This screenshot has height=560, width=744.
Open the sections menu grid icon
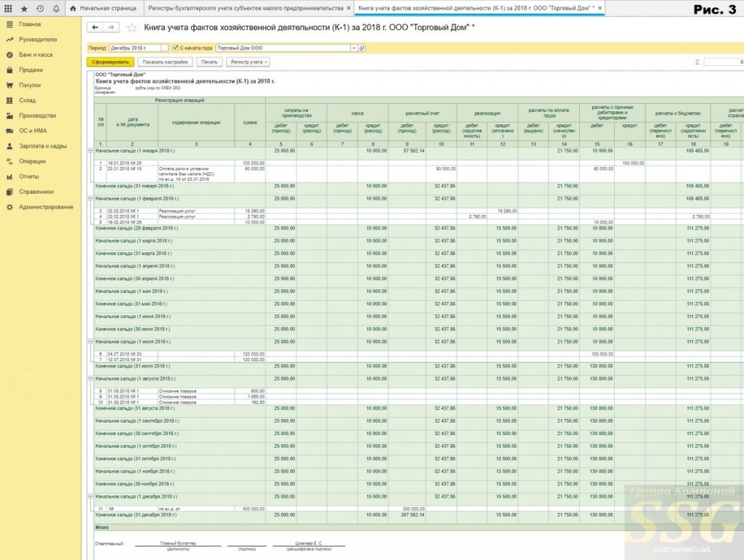tap(8, 9)
